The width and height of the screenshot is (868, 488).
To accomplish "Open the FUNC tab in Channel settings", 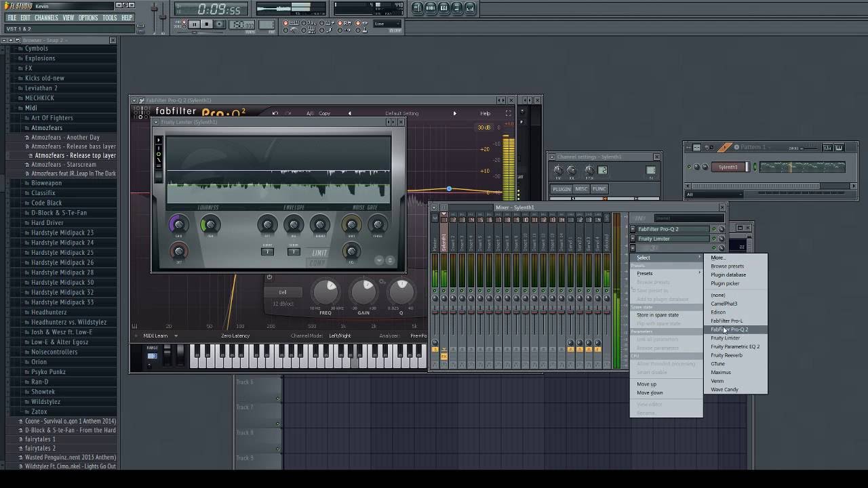I will click(x=599, y=189).
